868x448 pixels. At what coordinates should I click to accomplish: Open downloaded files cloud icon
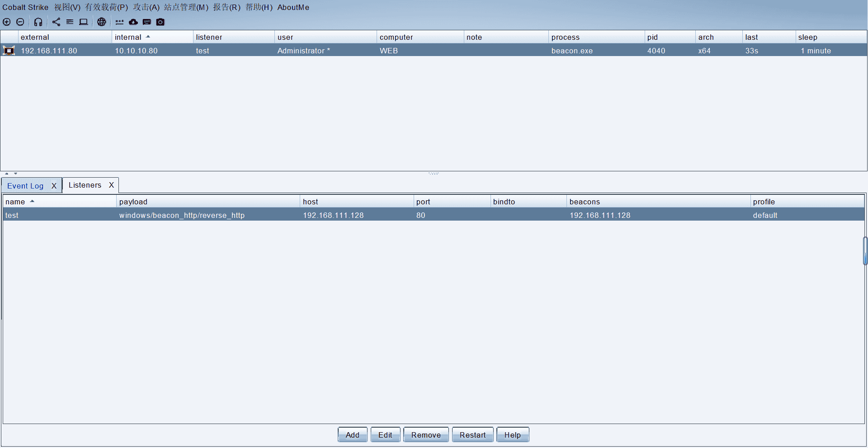[x=133, y=22]
